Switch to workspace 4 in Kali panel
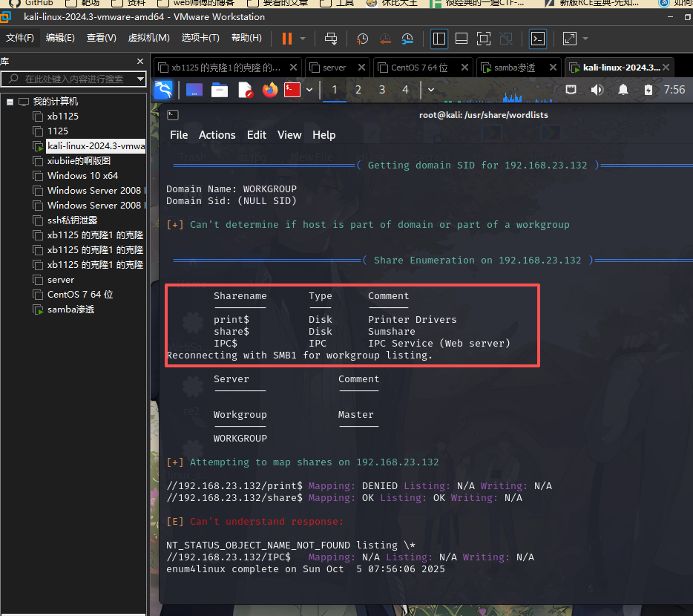 (x=405, y=90)
